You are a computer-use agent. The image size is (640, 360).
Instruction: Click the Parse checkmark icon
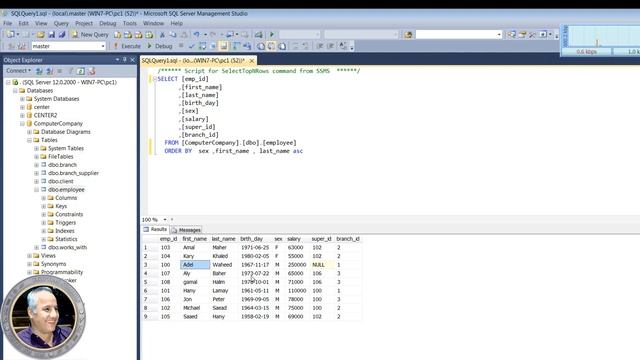click(191, 46)
